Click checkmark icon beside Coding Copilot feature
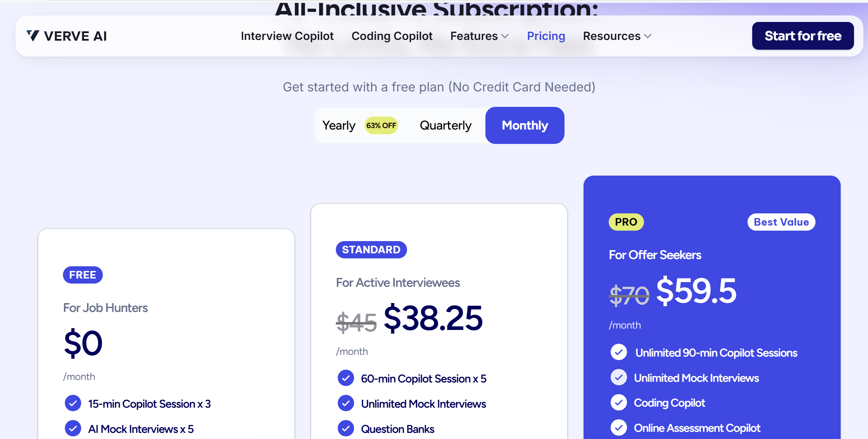 pyautogui.click(x=619, y=403)
